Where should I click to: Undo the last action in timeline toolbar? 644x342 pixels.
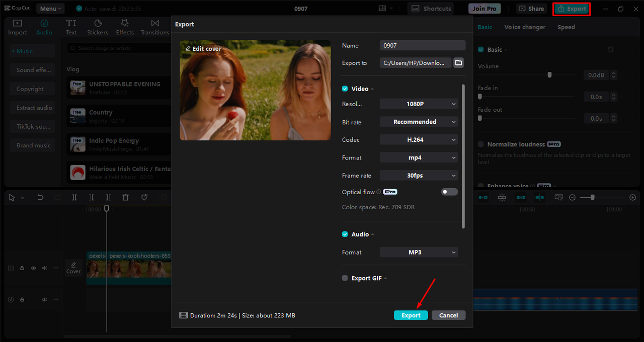pyautogui.click(x=41, y=198)
